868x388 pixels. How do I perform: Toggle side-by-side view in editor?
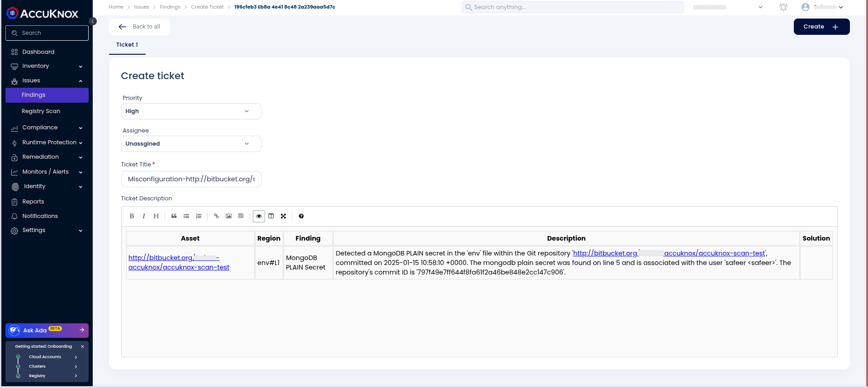click(x=271, y=216)
